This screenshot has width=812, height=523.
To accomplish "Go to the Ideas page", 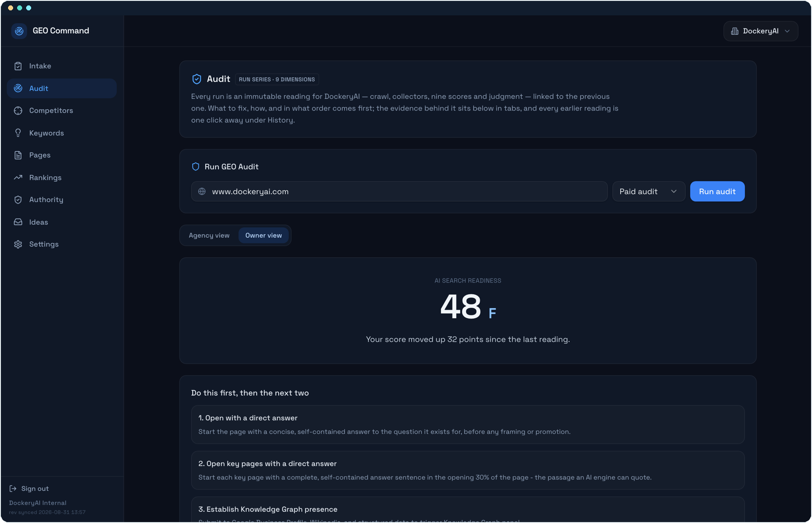I will [x=62, y=222].
